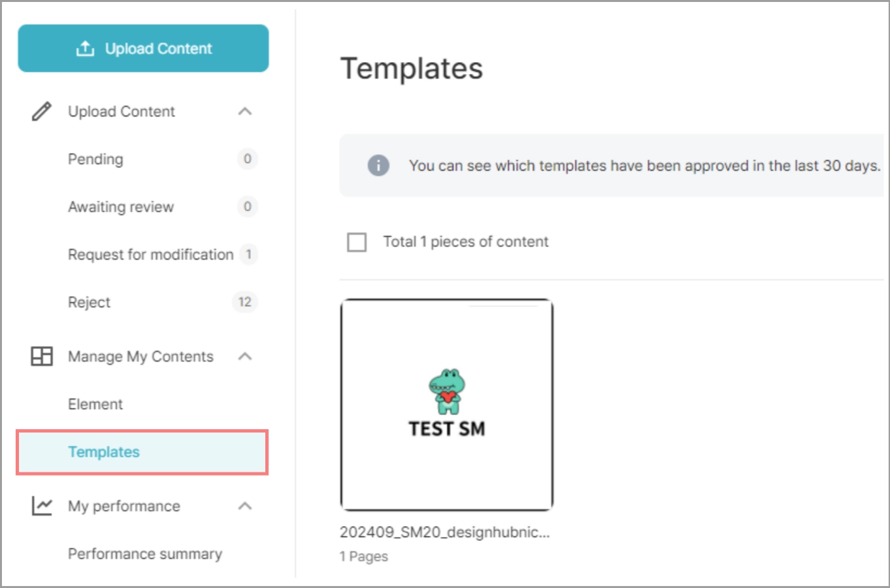Viewport: 890px width, 588px height.
Task: Click the upload arrow icon in the top button
Action: (85, 48)
